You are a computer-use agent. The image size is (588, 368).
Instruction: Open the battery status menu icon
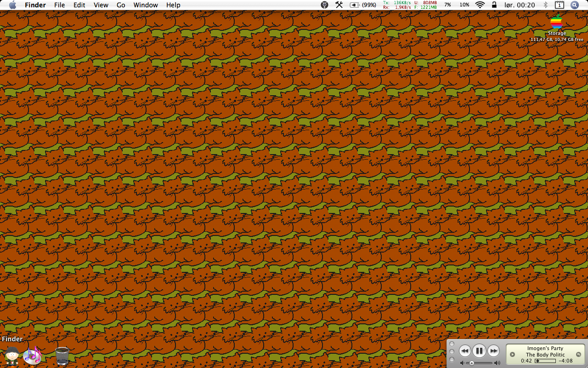click(x=355, y=5)
